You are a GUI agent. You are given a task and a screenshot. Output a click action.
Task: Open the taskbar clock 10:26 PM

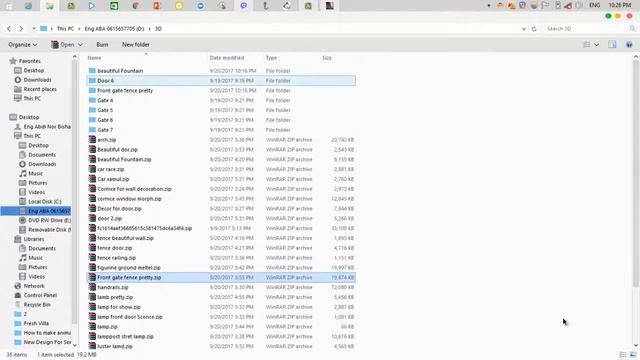[x=620, y=5]
